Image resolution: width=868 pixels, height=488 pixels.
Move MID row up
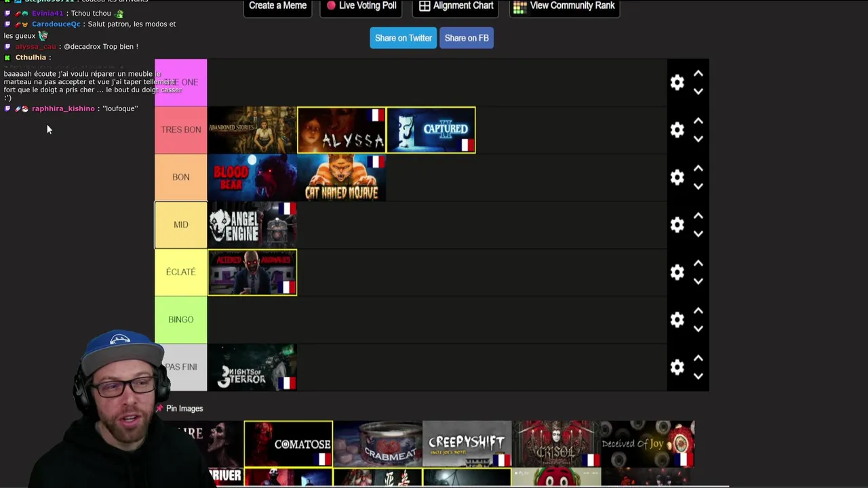point(698,216)
